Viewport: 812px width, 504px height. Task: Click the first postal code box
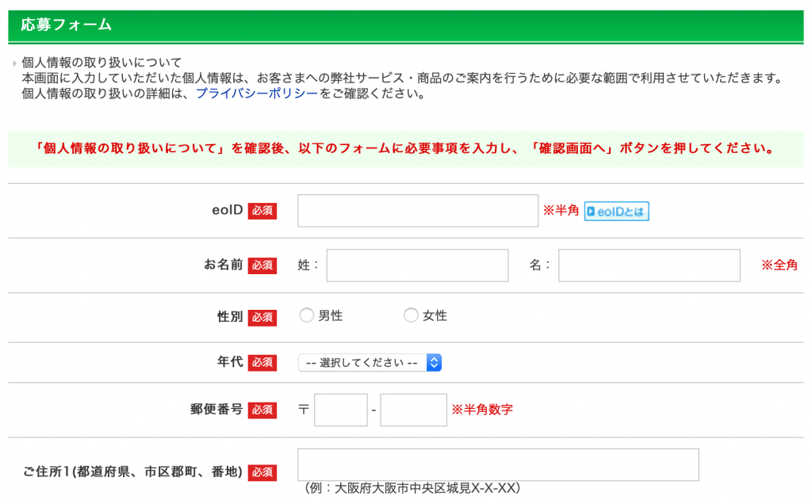tap(341, 410)
